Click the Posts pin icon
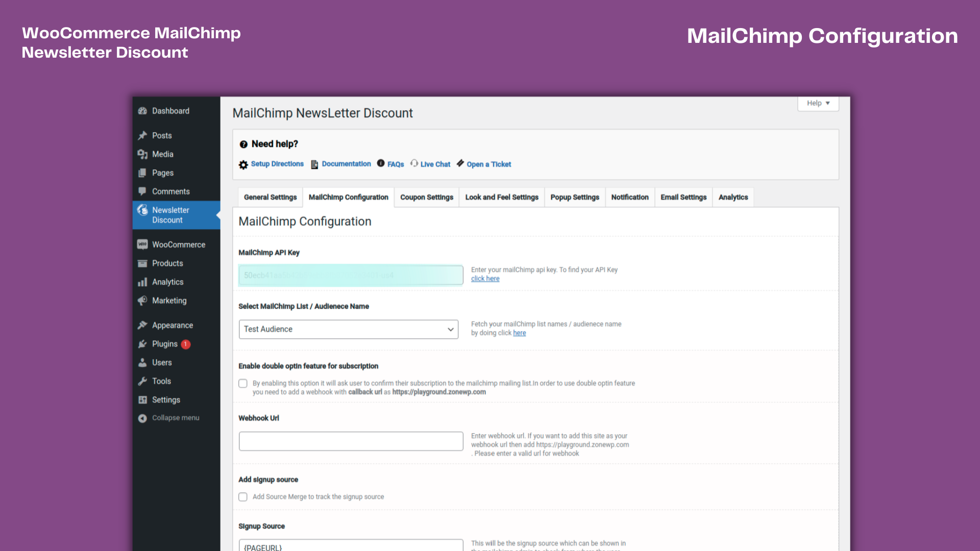This screenshot has width=980, height=551. [142, 135]
